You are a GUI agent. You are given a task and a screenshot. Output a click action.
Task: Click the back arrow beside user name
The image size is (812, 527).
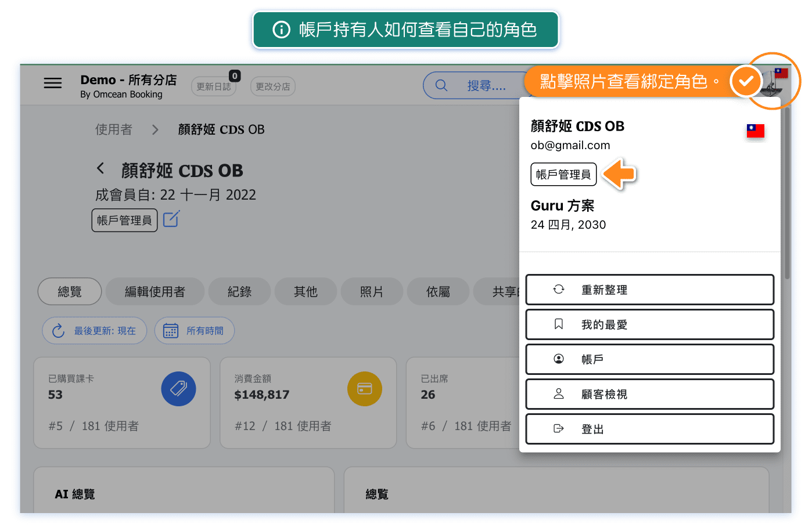coord(100,169)
